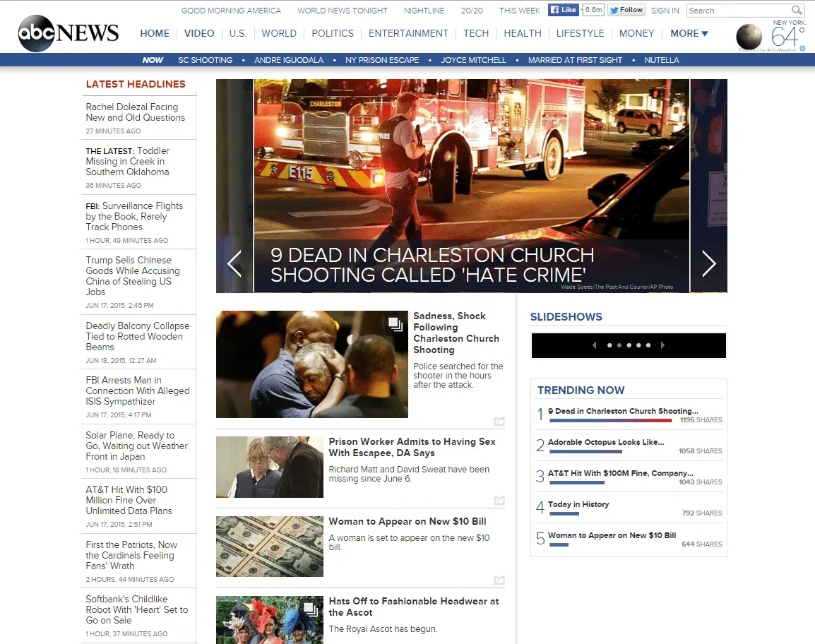The image size is (815, 644).
Task: Open MARRIED AT FIRST SIGHT topic
Action: [x=575, y=60]
